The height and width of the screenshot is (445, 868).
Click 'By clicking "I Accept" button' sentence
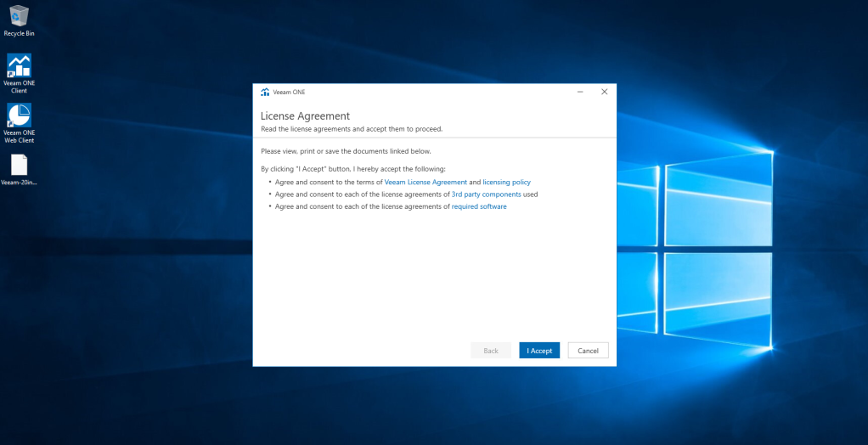coord(353,169)
